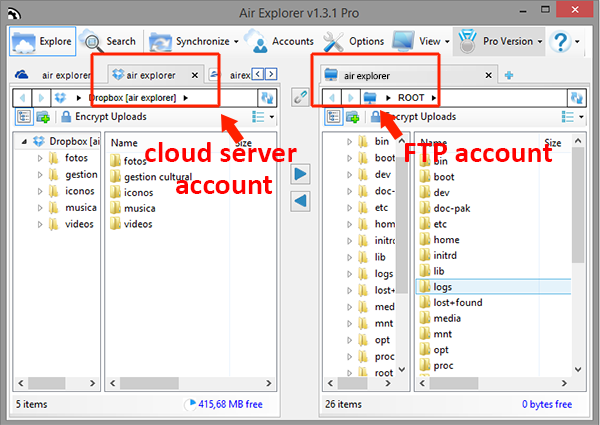Expand the bin folder in FTP tree
The image size is (600, 425).
pos(349,142)
